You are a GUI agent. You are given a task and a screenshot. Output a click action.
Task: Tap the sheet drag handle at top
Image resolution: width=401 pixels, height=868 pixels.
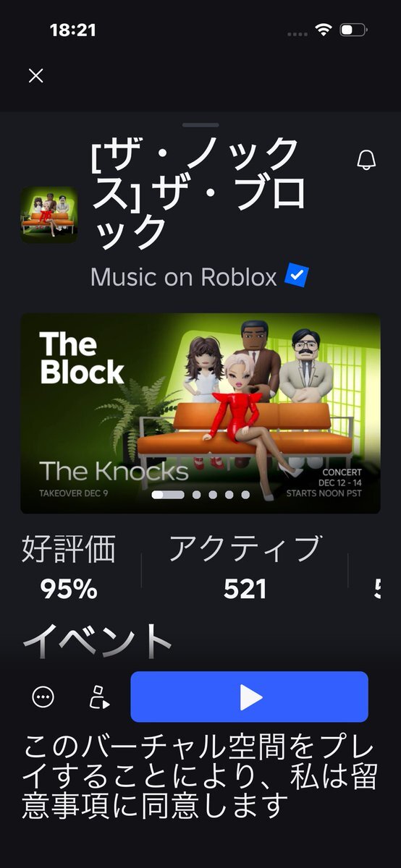pyautogui.click(x=200, y=125)
